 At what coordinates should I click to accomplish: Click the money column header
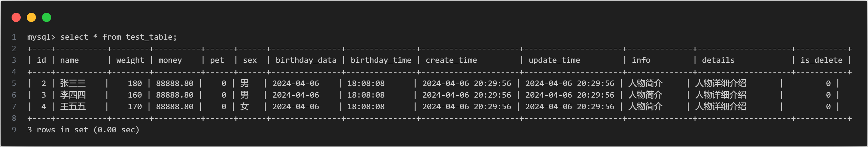tap(170, 60)
